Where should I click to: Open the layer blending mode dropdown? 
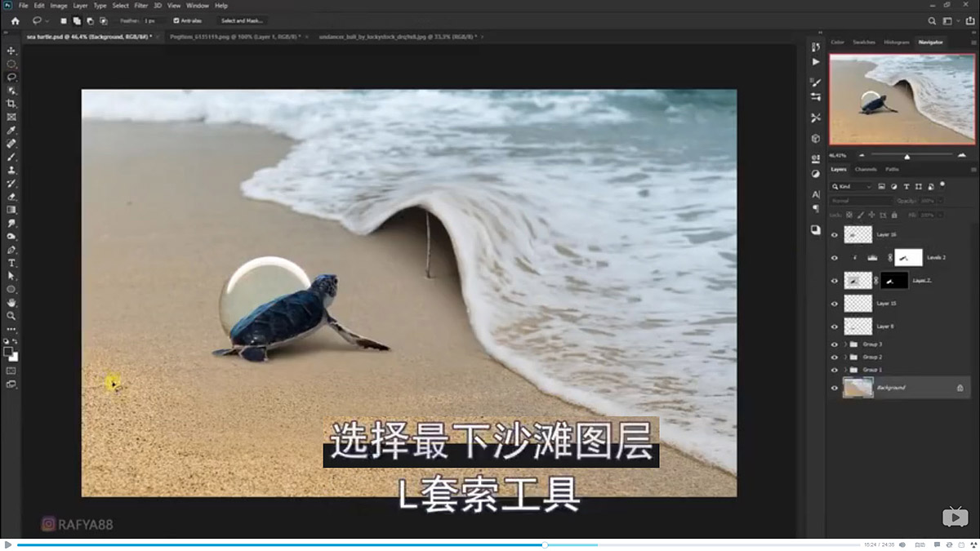tap(860, 199)
